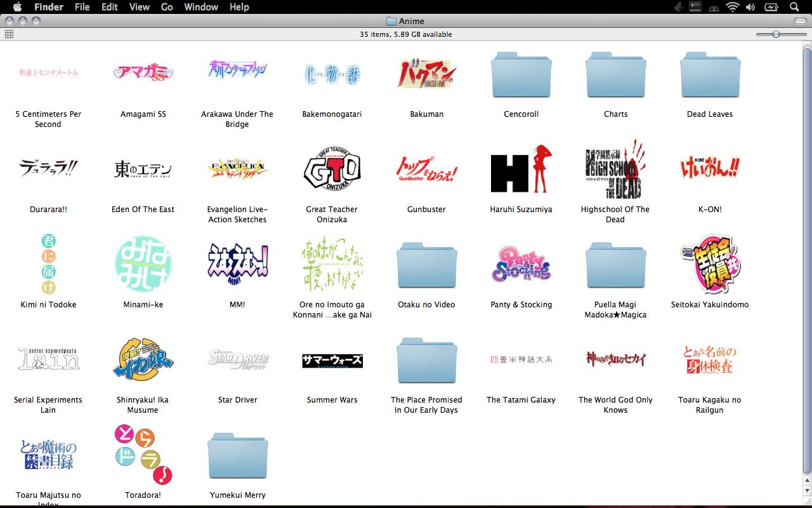Select the Kimi ni Todoke icon
This screenshot has width=812, height=508.
point(48,264)
